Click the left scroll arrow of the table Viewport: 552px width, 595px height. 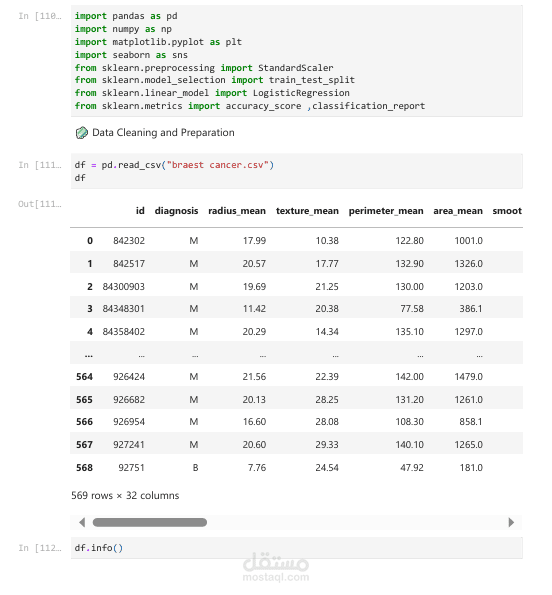click(82, 523)
